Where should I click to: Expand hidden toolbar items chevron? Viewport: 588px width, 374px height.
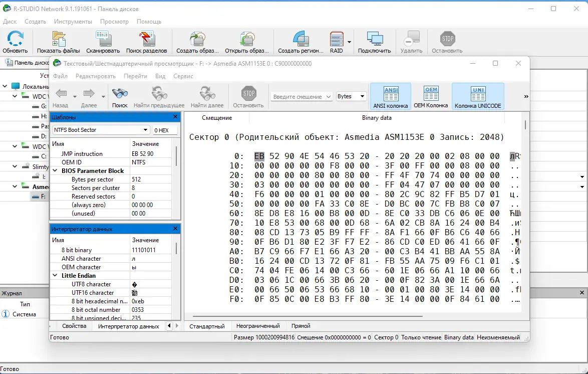point(526,96)
